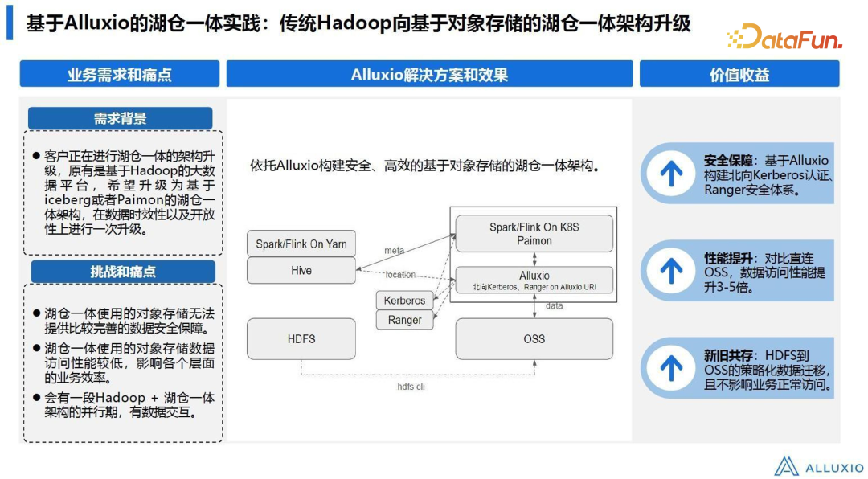
Task: Click the 'hdfs cli' label
Action: point(411,387)
